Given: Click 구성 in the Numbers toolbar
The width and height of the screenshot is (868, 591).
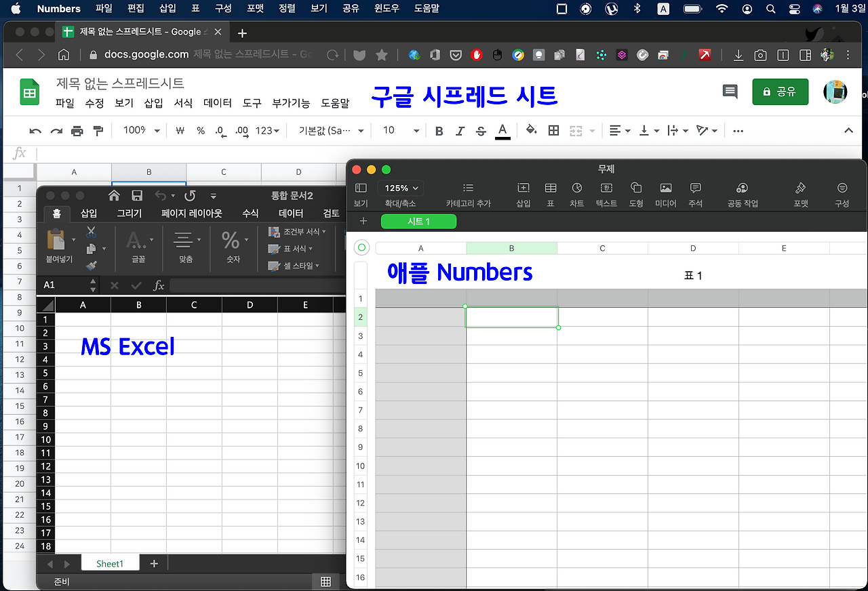Looking at the screenshot, I should pos(842,193).
